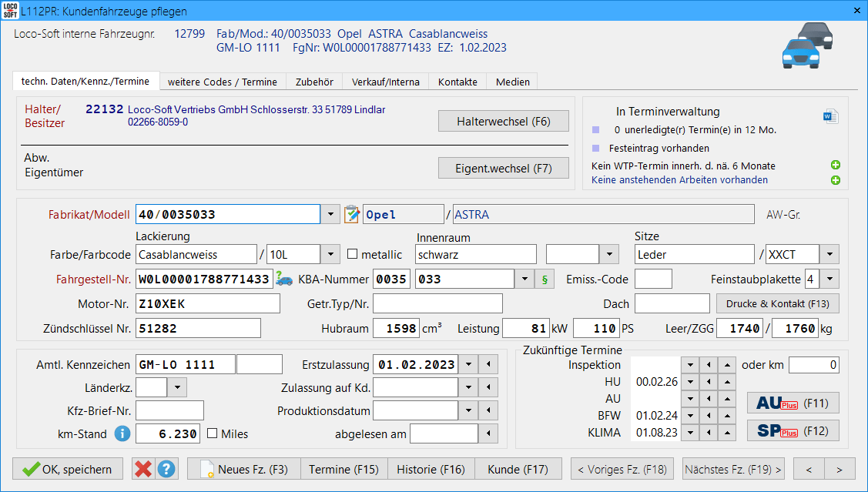Image resolution: width=868 pixels, height=492 pixels.
Task: Open the Word document icon in Terminverwaltung
Action: 829,117
